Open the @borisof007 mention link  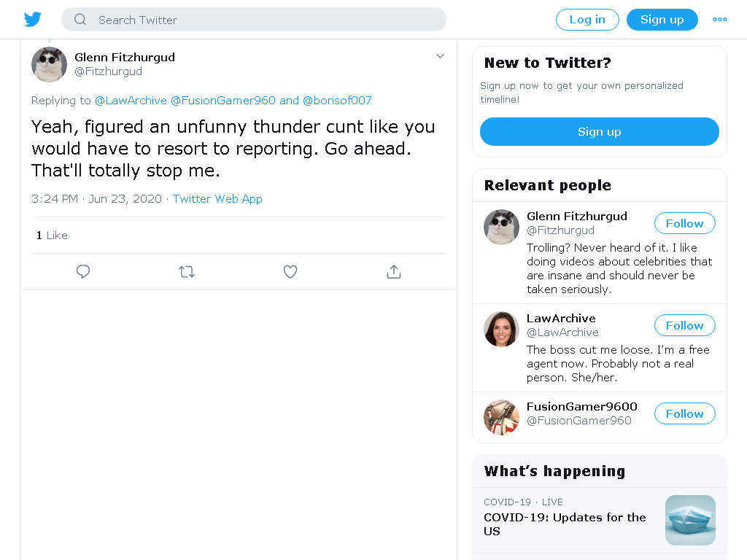[337, 101]
